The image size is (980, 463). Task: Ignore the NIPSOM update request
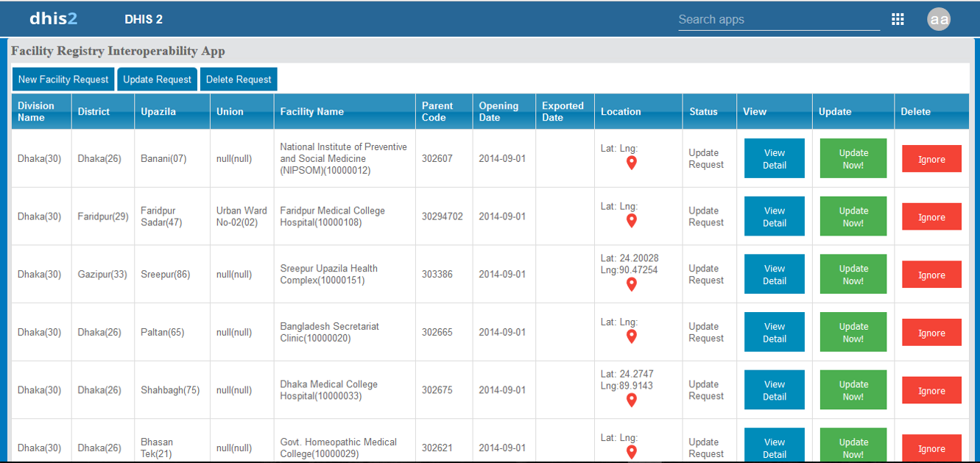pos(931,159)
